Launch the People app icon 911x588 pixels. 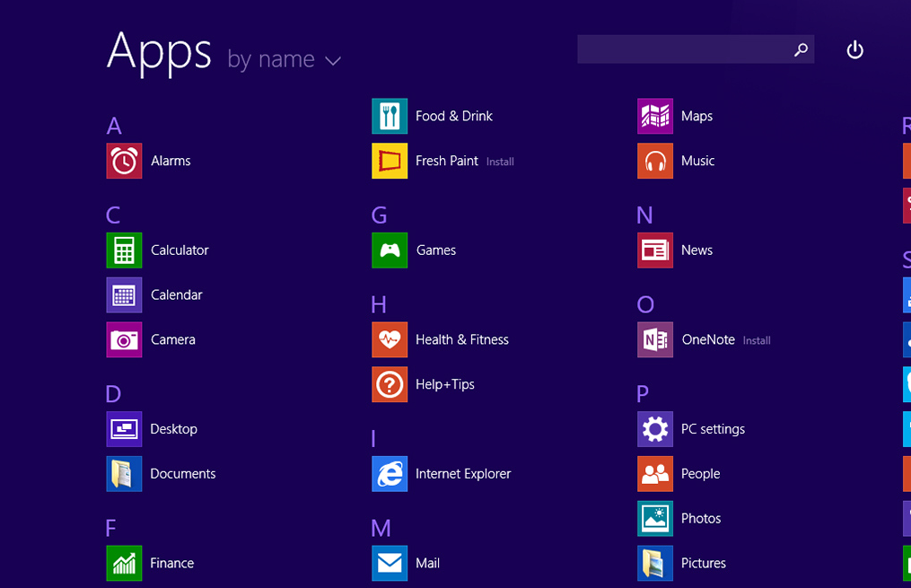[655, 474]
